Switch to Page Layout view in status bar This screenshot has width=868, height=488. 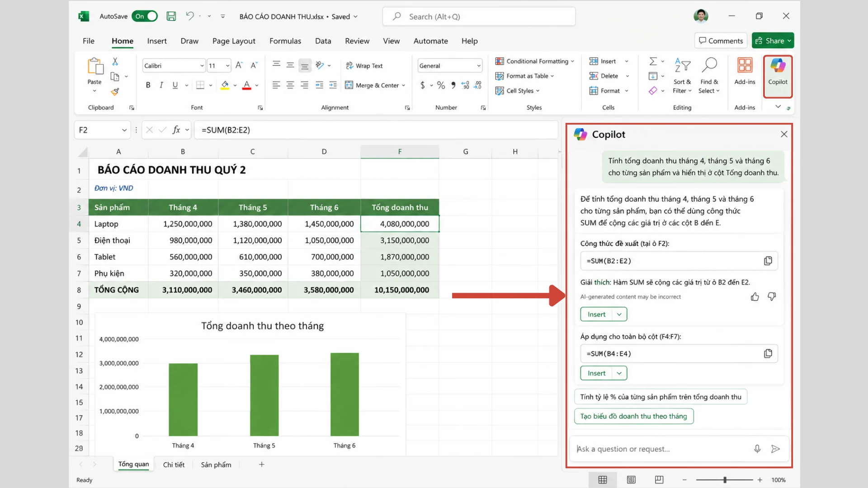[x=631, y=480]
